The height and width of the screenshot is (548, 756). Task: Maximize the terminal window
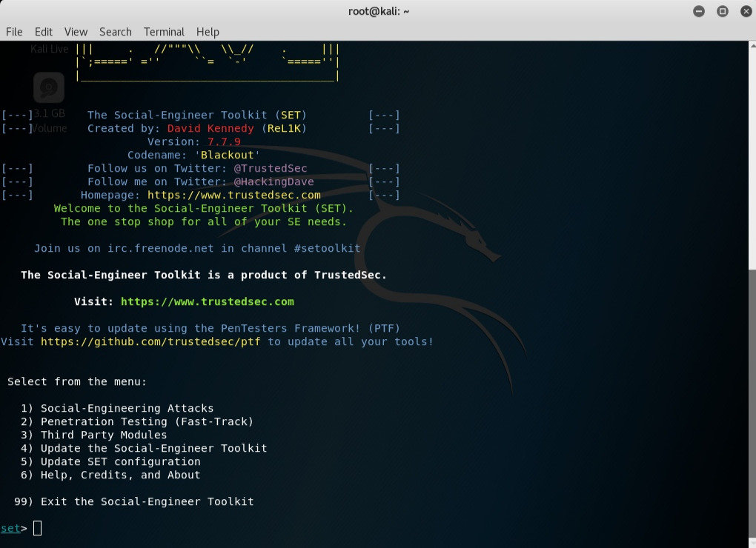pyautogui.click(x=722, y=11)
